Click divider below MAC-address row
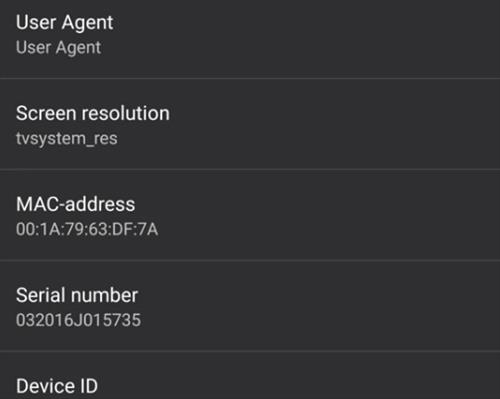The width and height of the screenshot is (500, 399). (x=250, y=260)
